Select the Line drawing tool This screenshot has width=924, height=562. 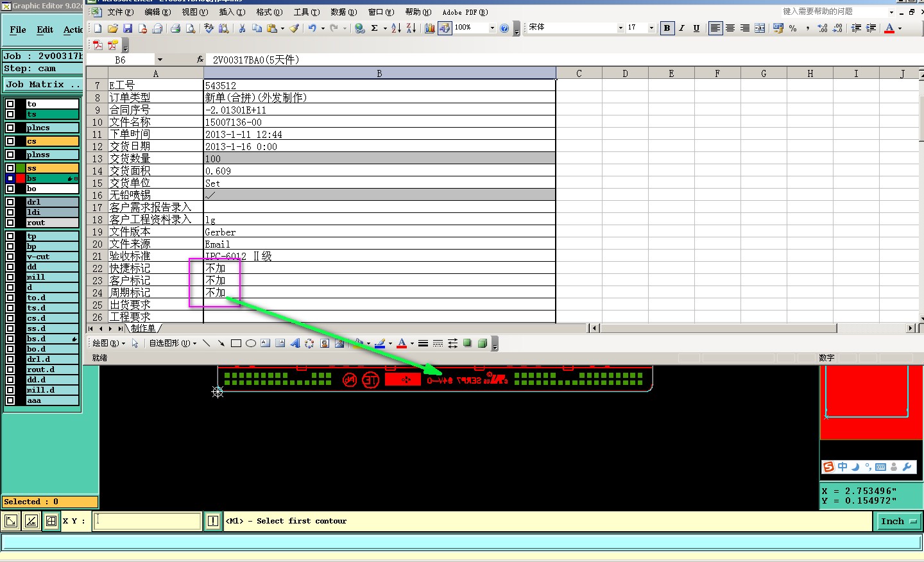[x=206, y=343]
